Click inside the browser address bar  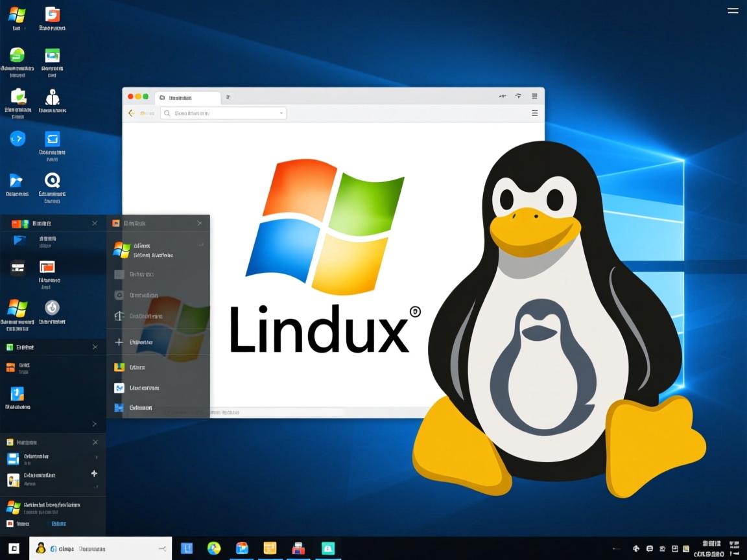[220, 113]
